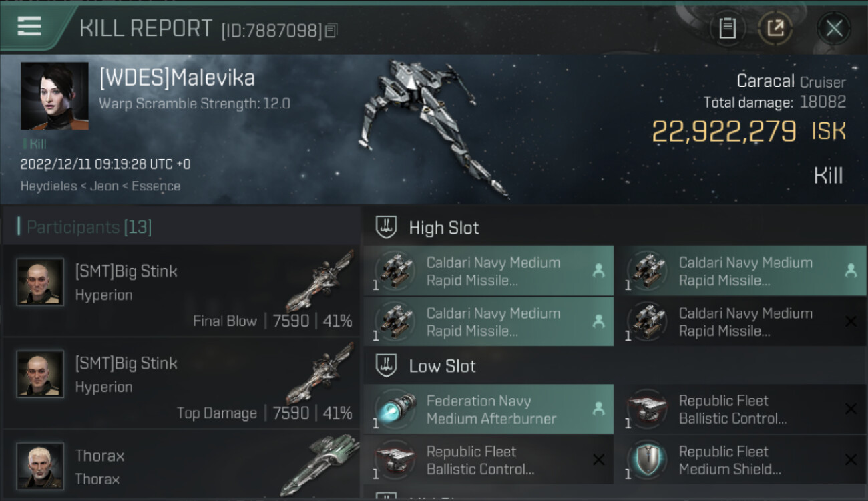868x501 pixels.
Task: Select the Ballistic Control module beside the Afterburner
Action: tap(741, 409)
